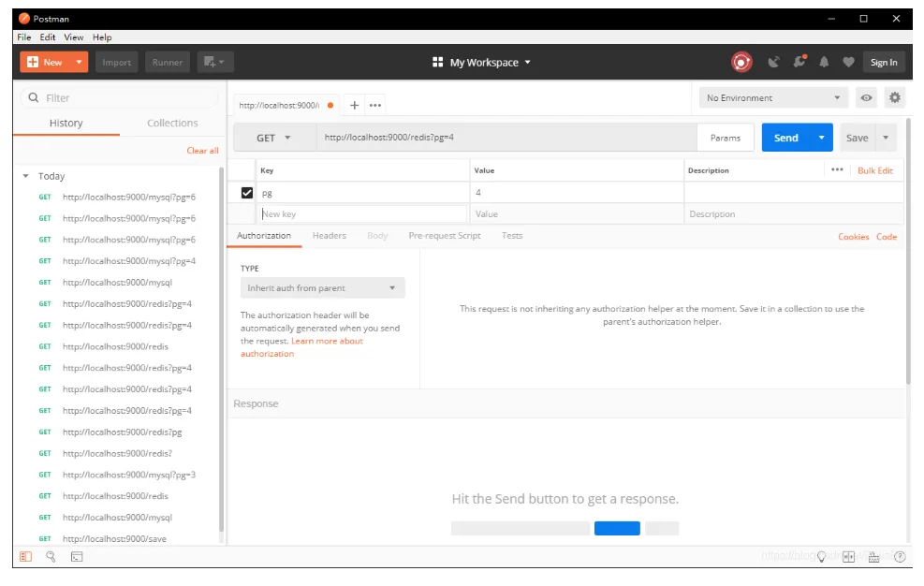Image resolution: width=924 pixels, height=586 pixels.
Task: Select the Authorization tab
Action: click(264, 236)
